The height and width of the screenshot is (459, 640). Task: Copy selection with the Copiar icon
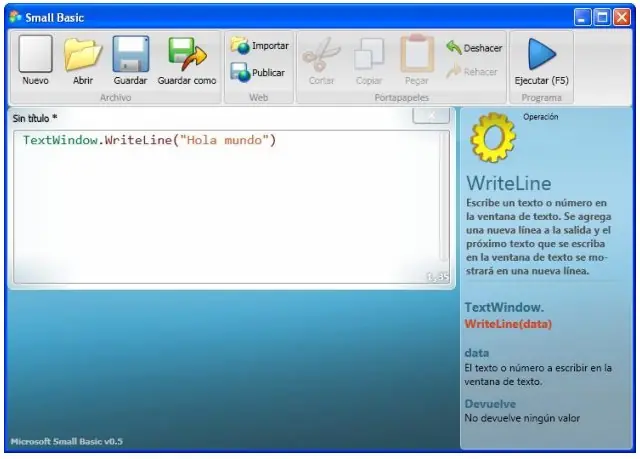point(369,60)
